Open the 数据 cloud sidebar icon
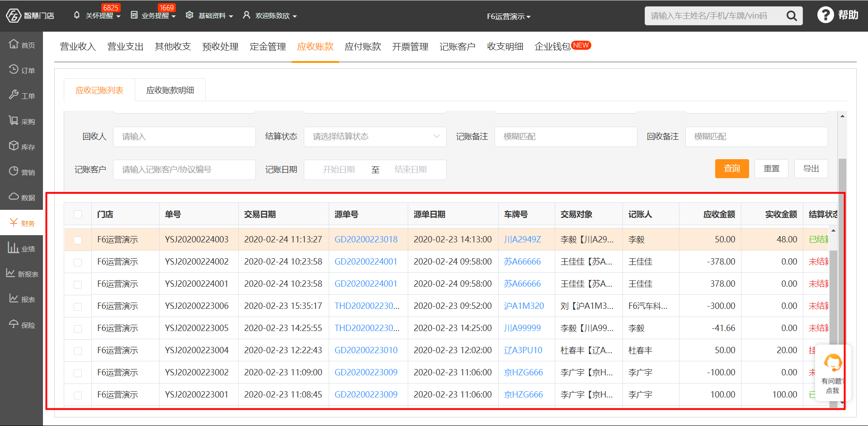 tap(14, 196)
